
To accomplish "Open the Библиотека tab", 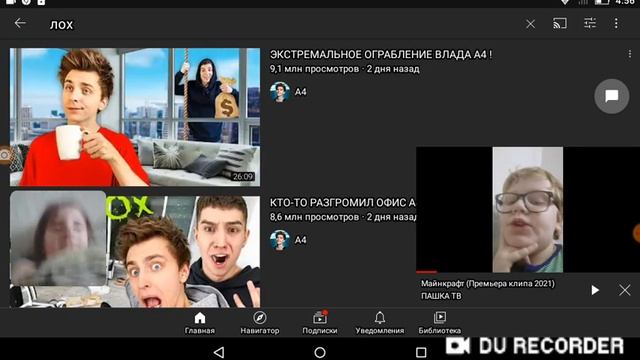I will click(440, 323).
